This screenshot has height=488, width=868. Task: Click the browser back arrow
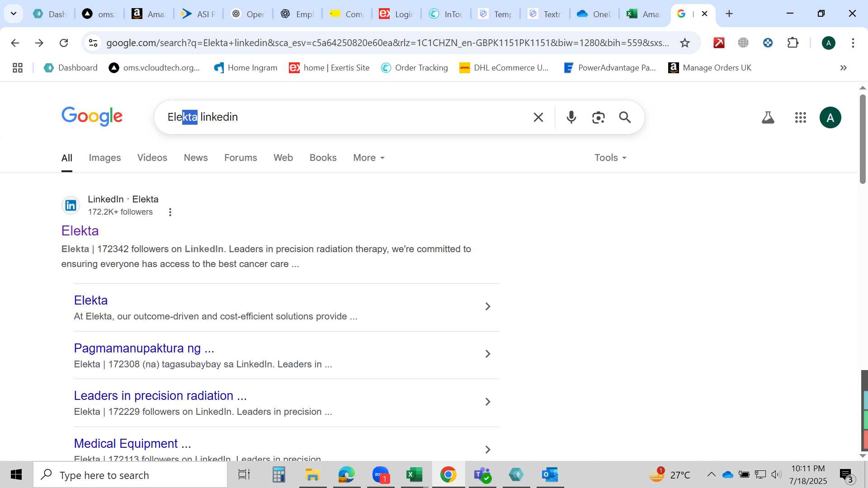point(15,43)
